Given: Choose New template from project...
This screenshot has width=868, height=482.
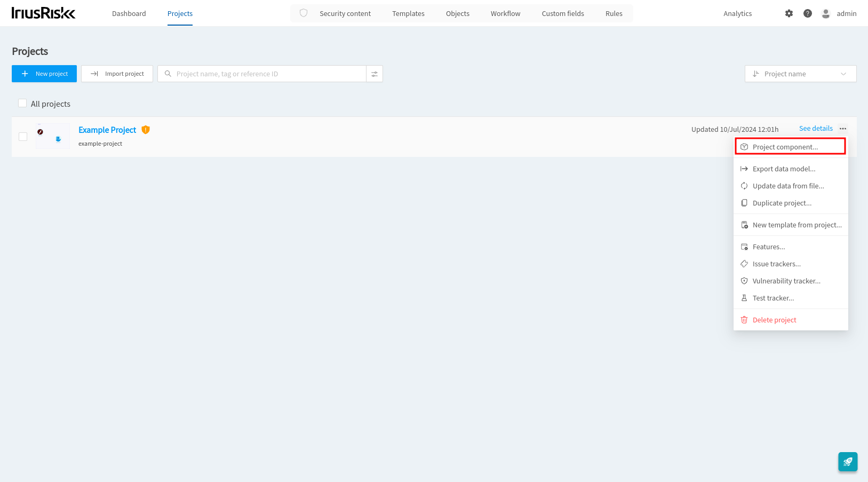Looking at the screenshot, I should [791, 225].
